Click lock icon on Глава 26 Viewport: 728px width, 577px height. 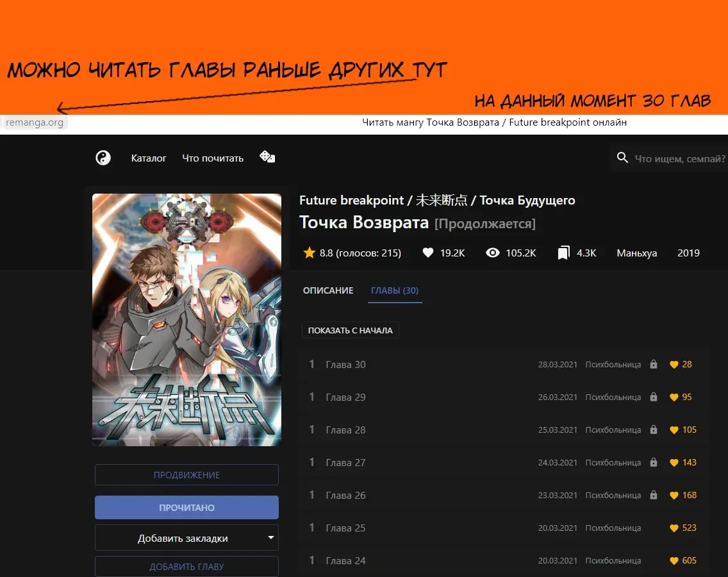[x=654, y=495]
